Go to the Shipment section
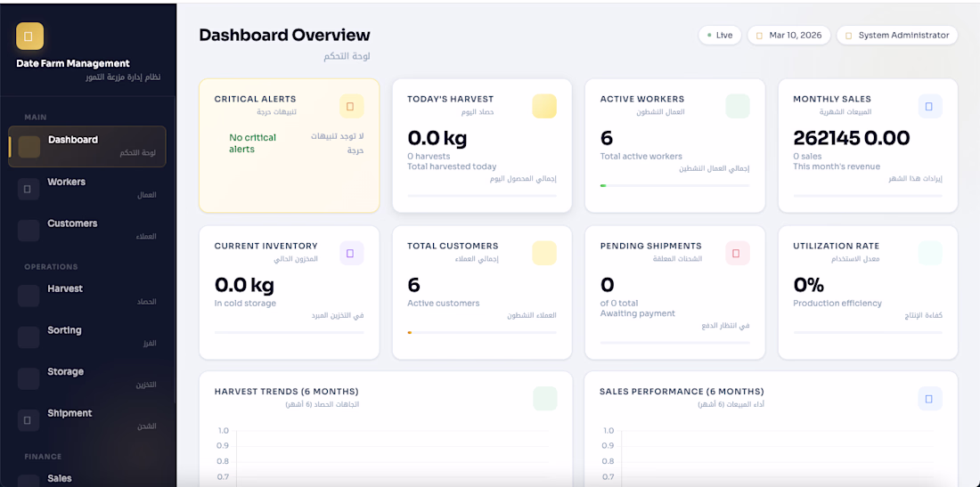 point(87,419)
